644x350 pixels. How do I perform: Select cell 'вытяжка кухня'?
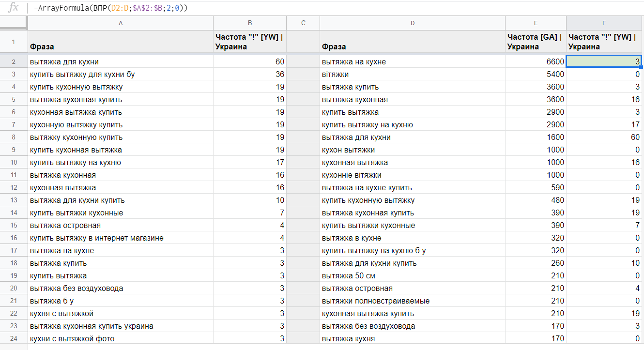coord(413,339)
